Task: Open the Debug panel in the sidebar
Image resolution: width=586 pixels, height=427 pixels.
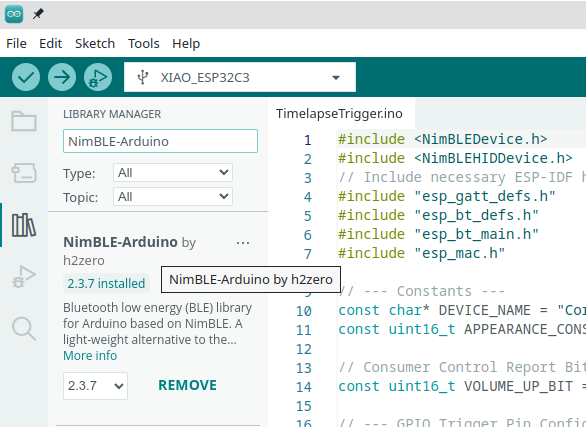Action: click(x=24, y=276)
